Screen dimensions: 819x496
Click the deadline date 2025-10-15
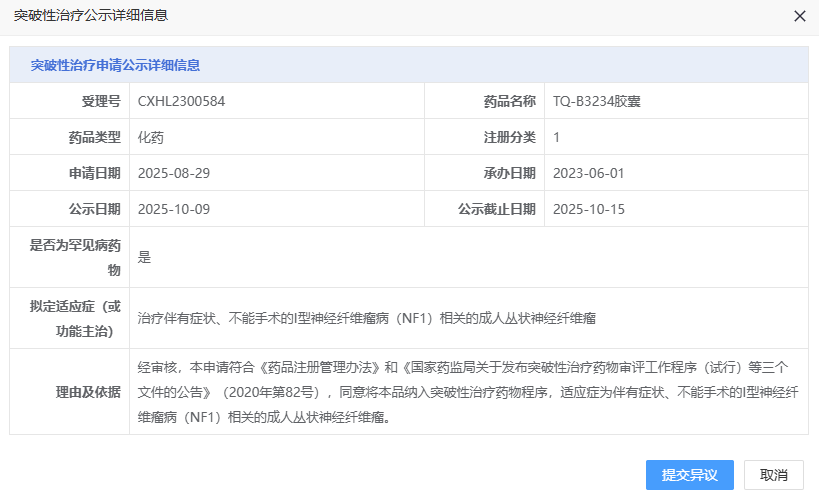pos(588,209)
